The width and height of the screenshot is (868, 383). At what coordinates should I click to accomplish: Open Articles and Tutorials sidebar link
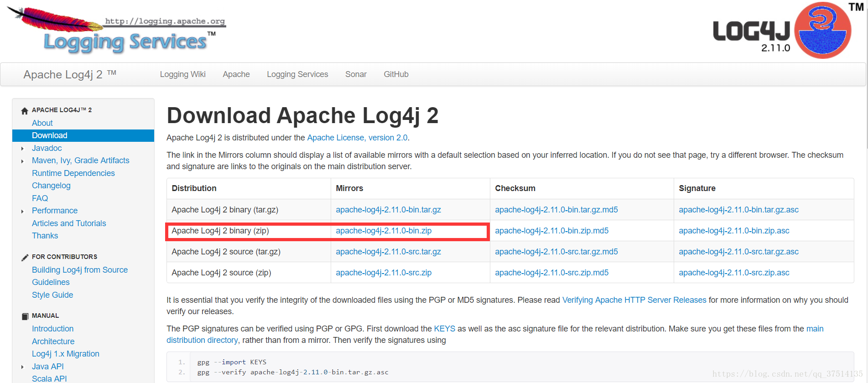pos(69,223)
